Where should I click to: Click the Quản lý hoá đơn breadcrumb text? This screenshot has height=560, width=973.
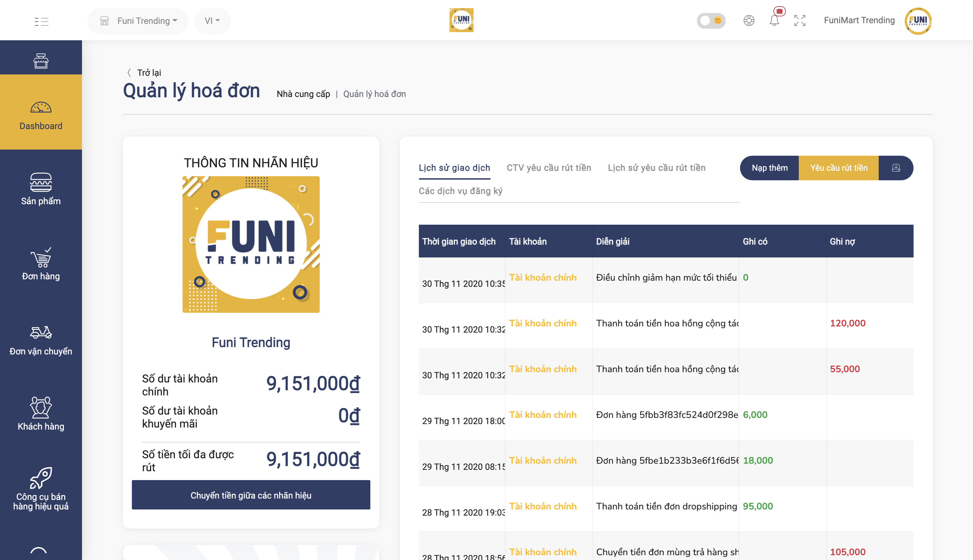(374, 94)
